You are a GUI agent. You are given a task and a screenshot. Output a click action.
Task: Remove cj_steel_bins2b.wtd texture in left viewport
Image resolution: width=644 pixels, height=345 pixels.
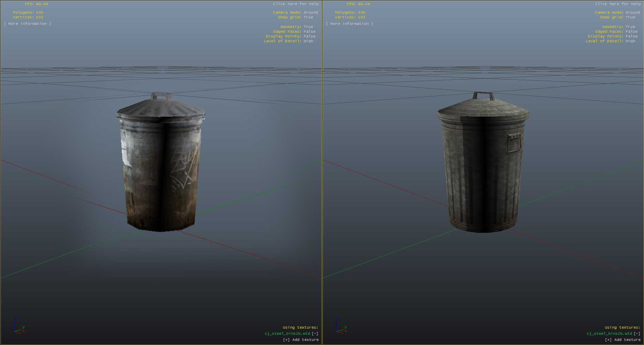(315, 333)
